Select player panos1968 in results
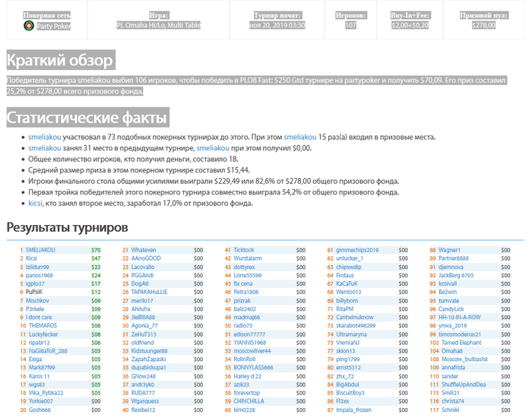The image size is (532, 418). 40,275
